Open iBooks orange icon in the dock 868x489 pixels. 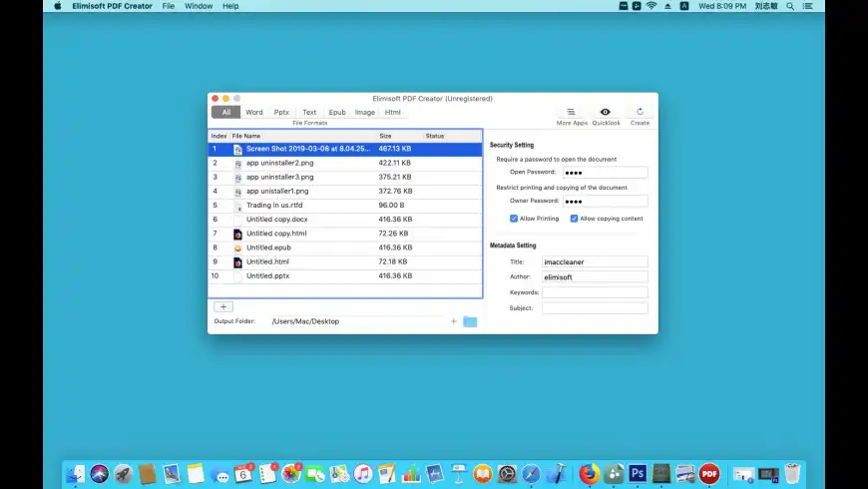483,474
